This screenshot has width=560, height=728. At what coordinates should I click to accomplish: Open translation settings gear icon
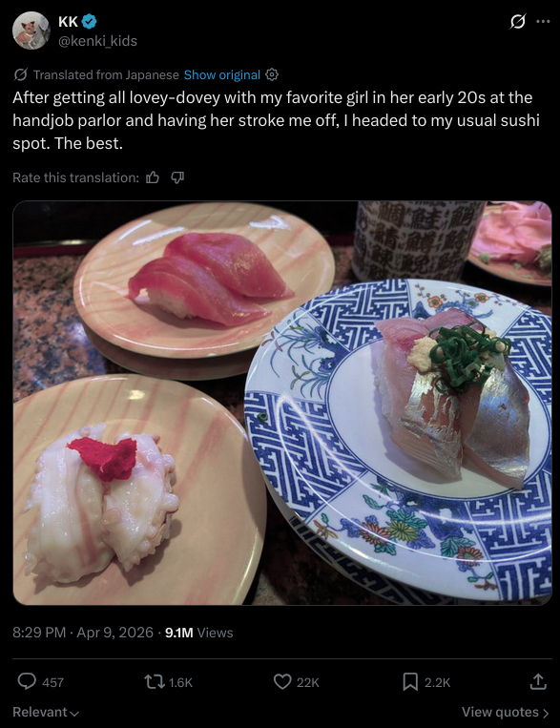coord(272,74)
